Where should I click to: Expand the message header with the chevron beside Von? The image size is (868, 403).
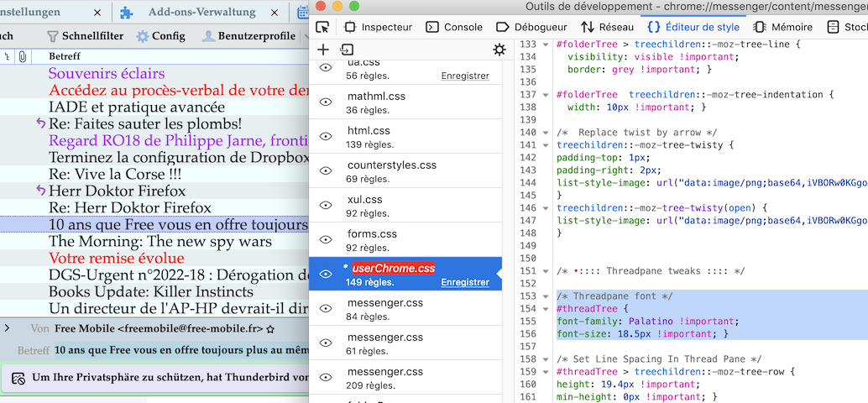click(8, 328)
